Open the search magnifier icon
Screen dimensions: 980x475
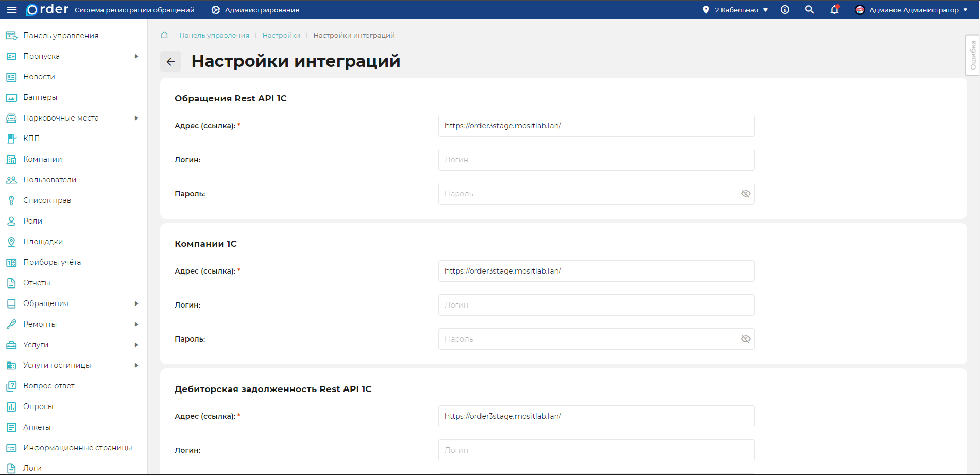tap(810, 10)
